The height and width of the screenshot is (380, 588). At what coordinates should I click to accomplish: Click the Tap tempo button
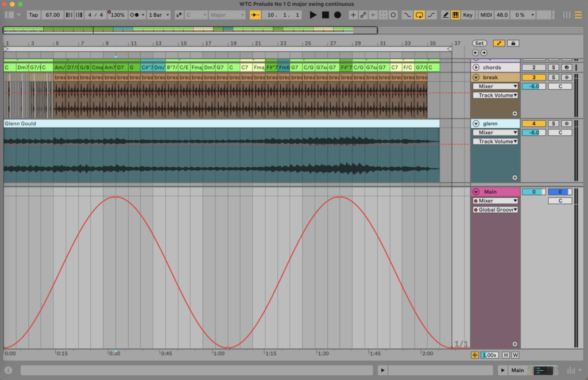(33, 15)
